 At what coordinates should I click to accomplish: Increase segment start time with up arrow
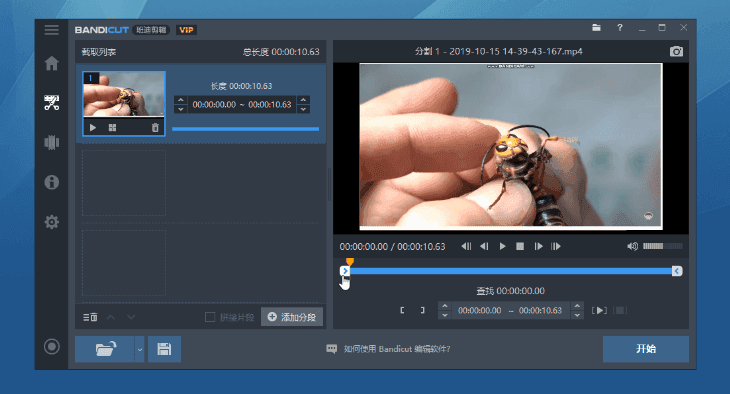point(181,100)
